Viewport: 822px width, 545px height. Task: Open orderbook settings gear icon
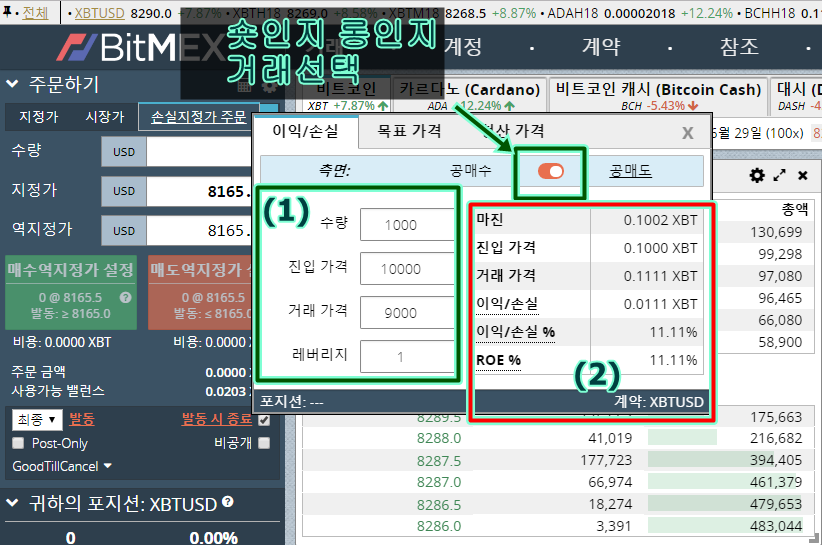coord(757,176)
